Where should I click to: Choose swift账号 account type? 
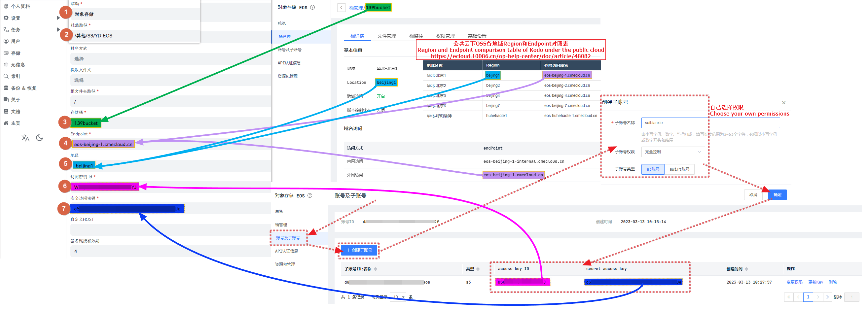click(x=679, y=169)
